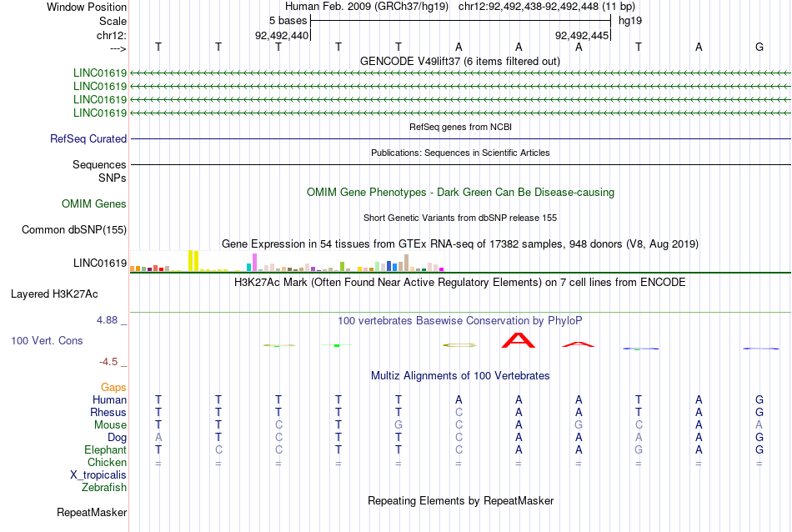The width and height of the screenshot is (792, 532).
Task: Click the "Layered H3K27Ac" track label
Action: 54,294
